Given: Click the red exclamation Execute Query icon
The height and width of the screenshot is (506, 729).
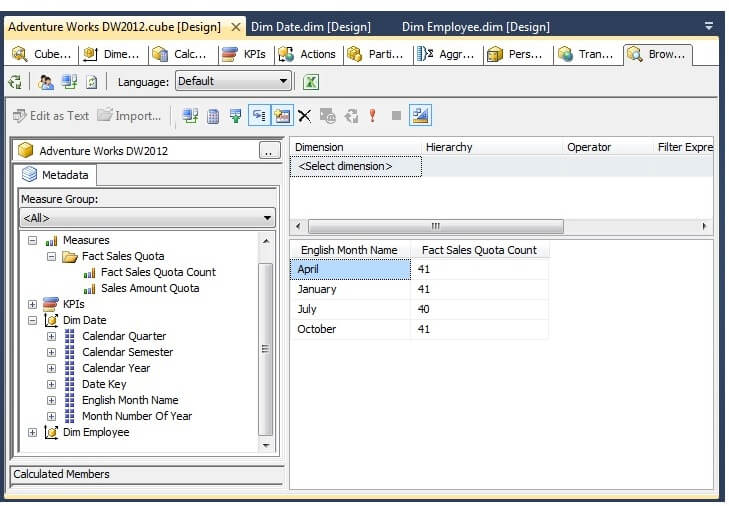Looking at the screenshot, I should pos(372,116).
